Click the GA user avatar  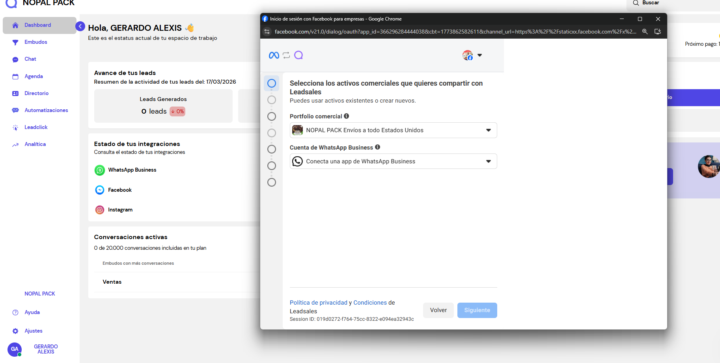click(x=14, y=349)
